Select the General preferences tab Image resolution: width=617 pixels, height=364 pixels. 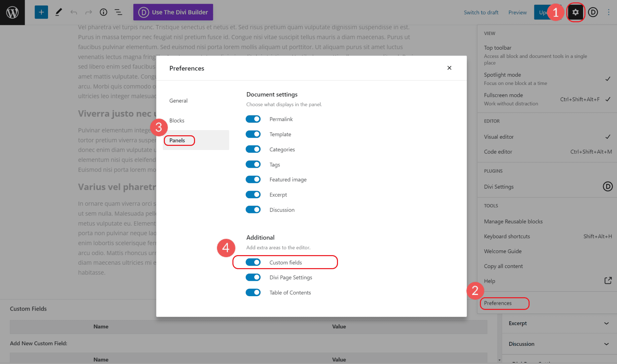coord(178,100)
